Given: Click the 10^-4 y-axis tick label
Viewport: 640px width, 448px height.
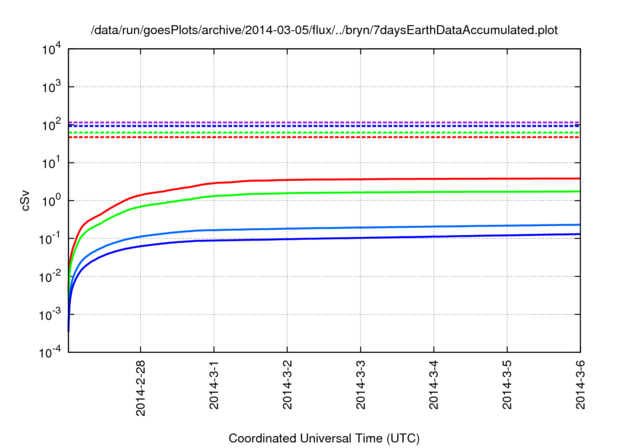Looking at the screenshot, I should click(x=50, y=352).
